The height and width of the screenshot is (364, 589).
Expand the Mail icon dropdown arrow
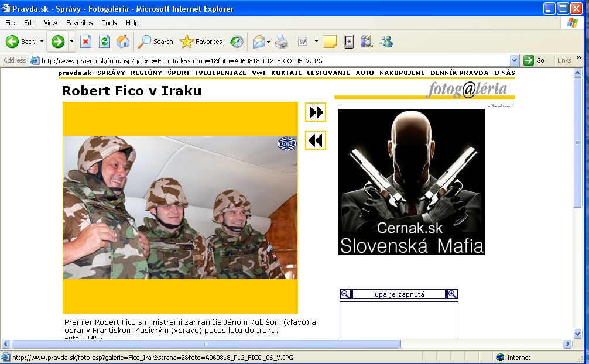268,42
